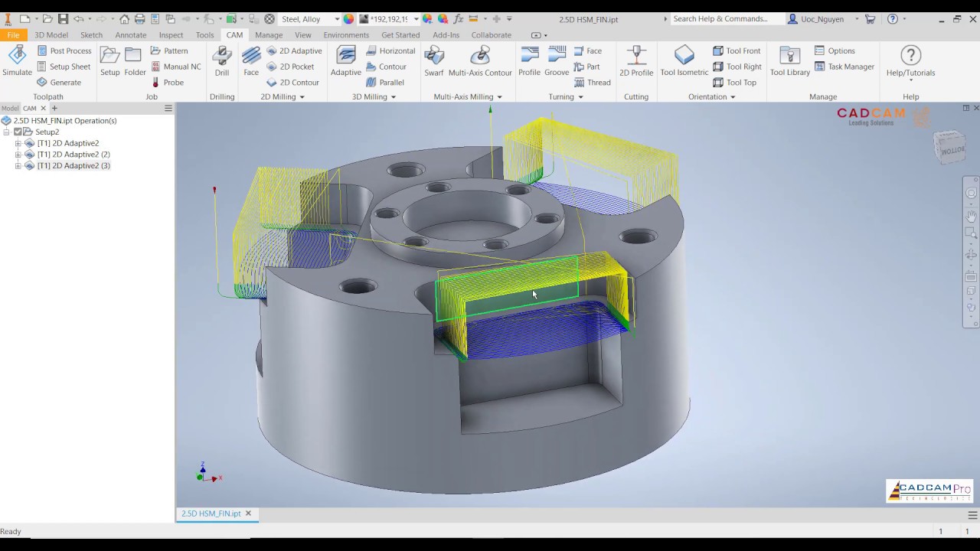
Task: Save the document from the quick access toolbar
Action: tap(64, 18)
